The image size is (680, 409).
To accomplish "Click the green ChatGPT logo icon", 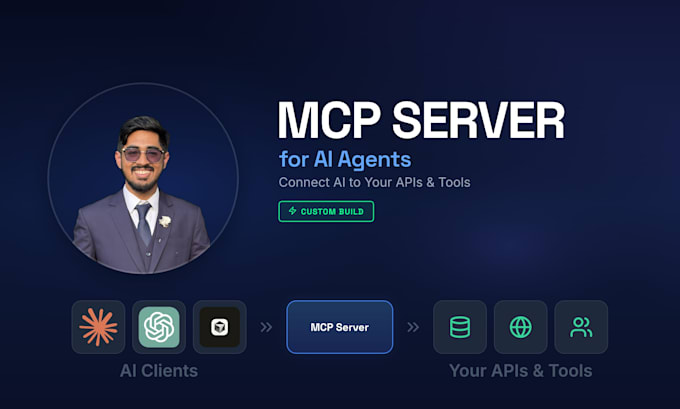I will 159,327.
